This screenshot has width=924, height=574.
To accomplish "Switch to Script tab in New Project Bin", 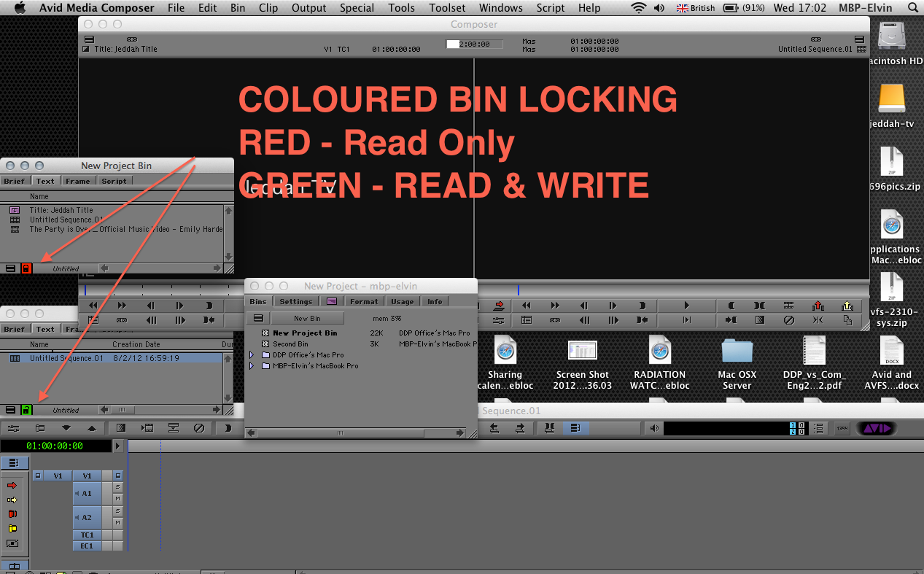I will pos(114,181).
